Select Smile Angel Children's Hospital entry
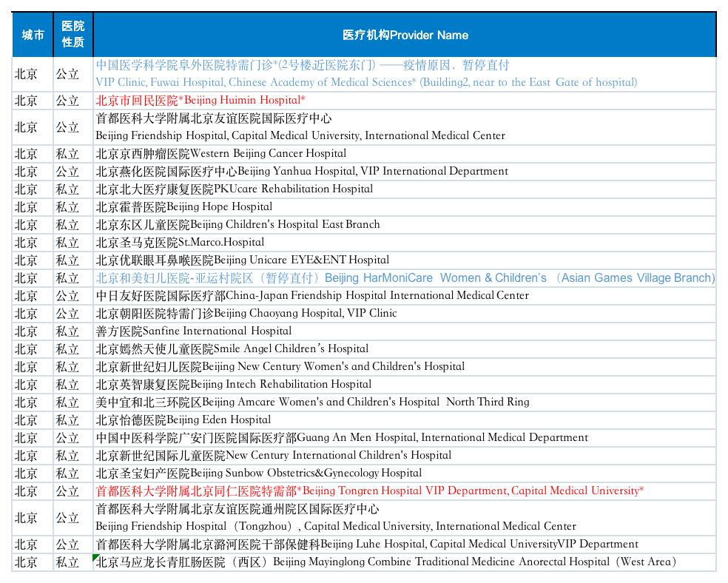 [405, 349]
